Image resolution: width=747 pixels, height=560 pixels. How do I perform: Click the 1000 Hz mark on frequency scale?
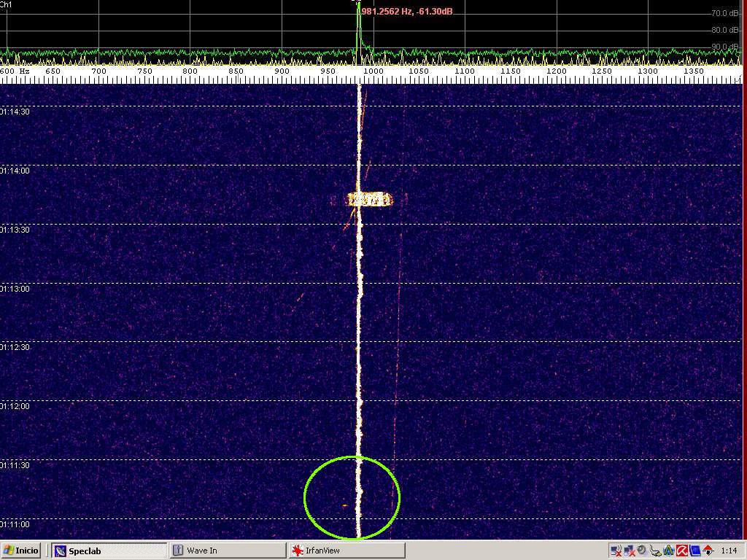click(x=373, y=71)
